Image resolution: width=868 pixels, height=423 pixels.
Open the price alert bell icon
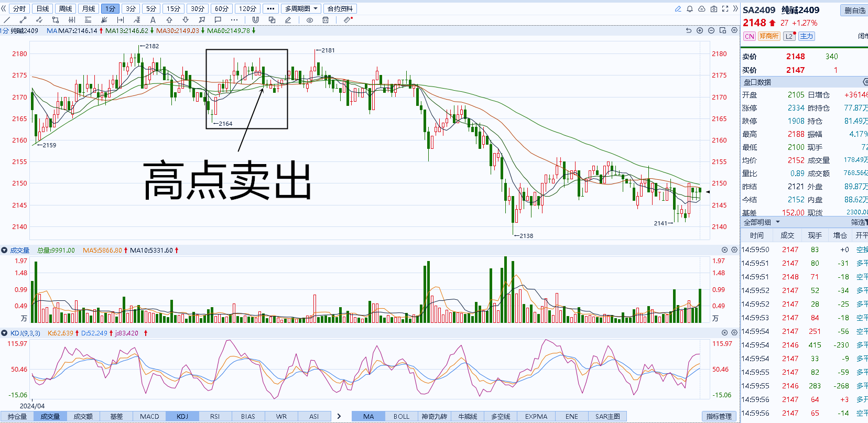690,9
